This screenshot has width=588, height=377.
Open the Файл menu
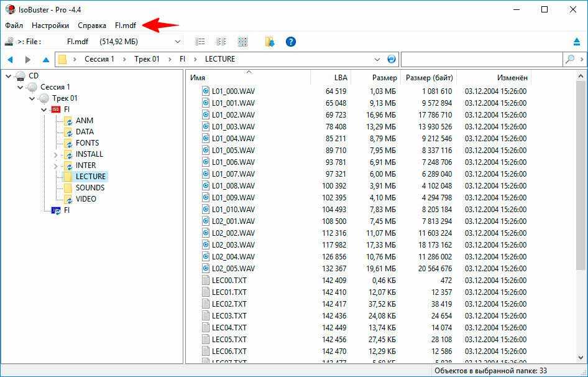tap(14, 26)
